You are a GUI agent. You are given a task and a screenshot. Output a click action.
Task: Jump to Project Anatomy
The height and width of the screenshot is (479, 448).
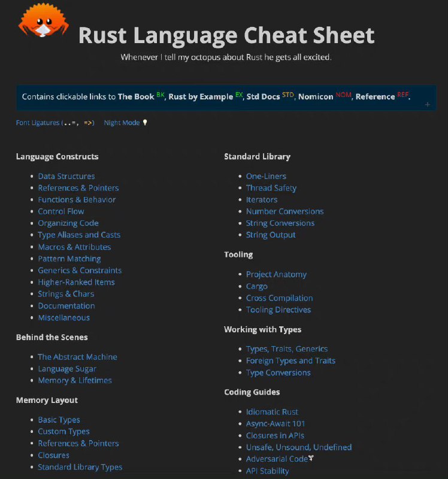click(x=276, y=274)
